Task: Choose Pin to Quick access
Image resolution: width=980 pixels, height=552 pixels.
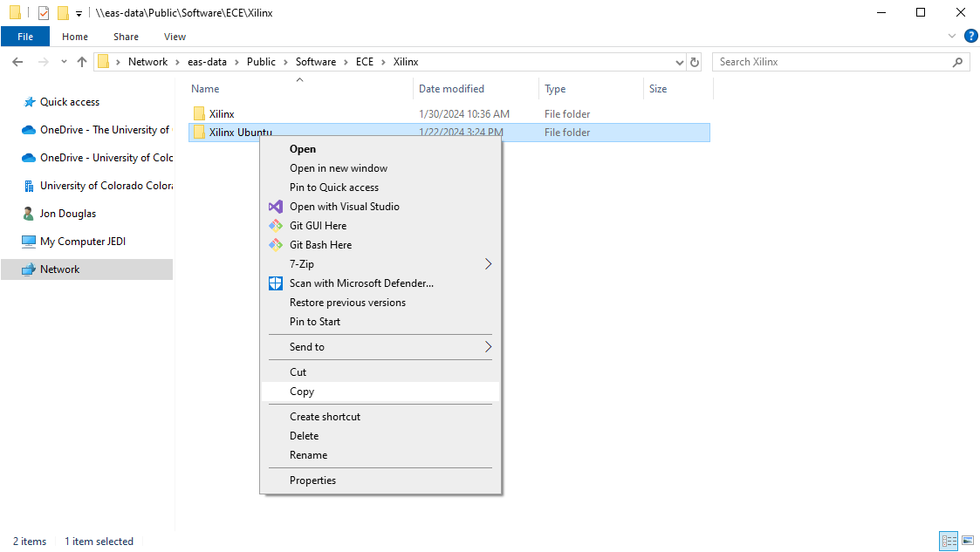Action: [x=380, y=187]
